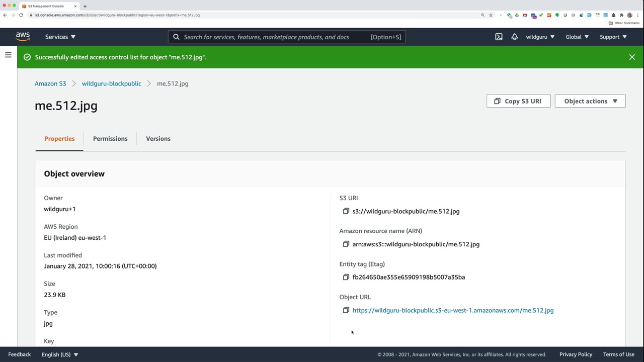Open the Versions tab
Screen dimensions: 644x362
(158, 139)
